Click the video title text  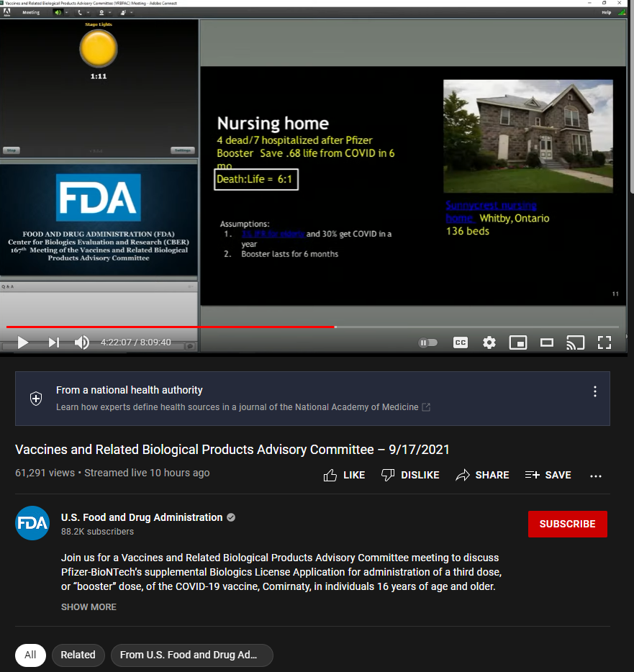tap(232, 449)
